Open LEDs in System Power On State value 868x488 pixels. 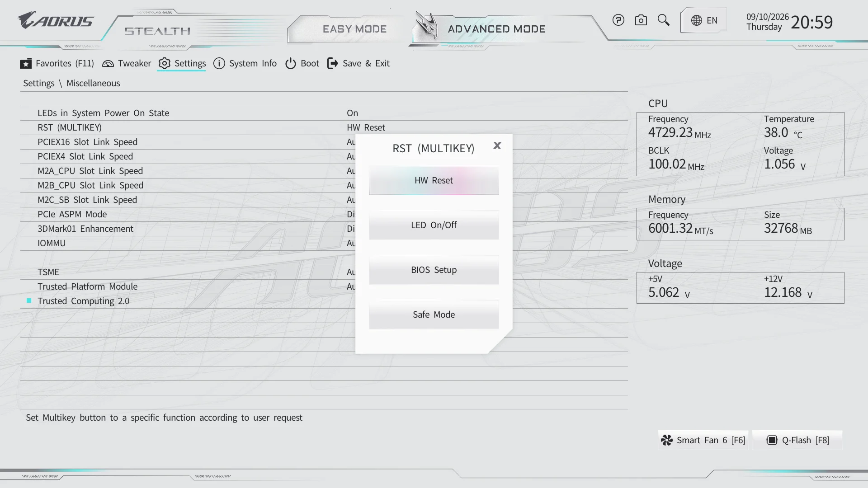[x=352, y=113]
